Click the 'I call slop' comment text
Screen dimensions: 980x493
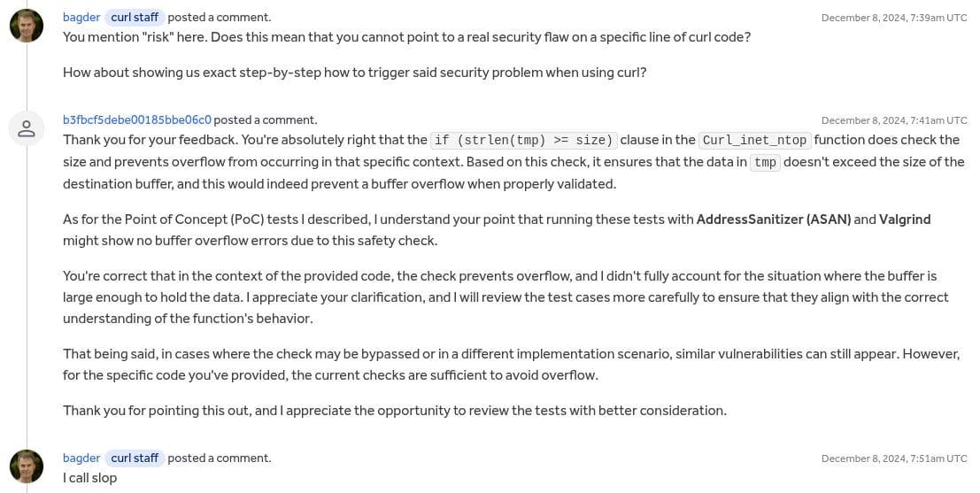coord(89,478)
